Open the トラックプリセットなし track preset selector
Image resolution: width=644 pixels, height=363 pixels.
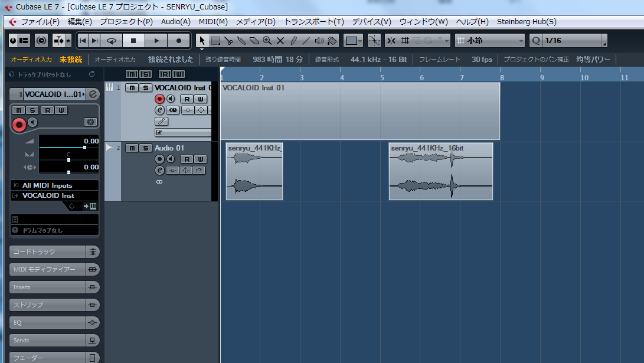tap(44, 75)
